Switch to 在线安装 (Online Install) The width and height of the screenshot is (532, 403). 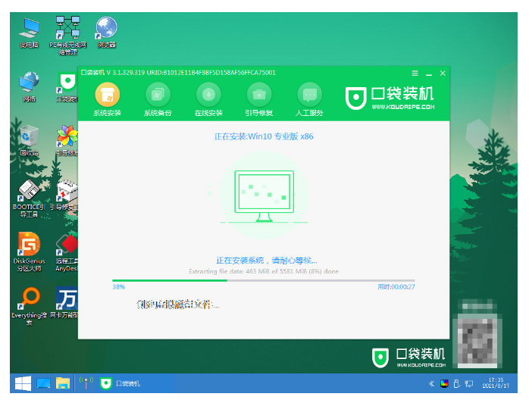pyautogui.click(x=208, y=95)
